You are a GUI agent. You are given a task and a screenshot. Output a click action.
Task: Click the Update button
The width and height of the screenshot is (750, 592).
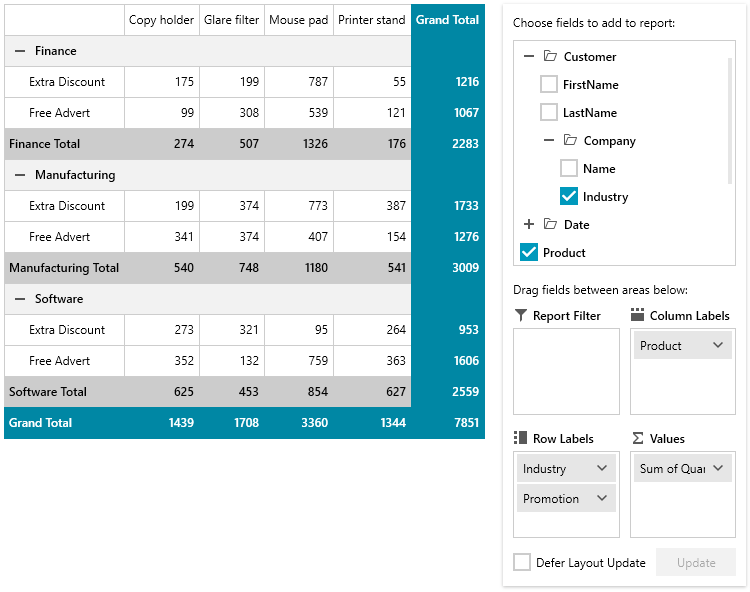(x=695, y=562)
